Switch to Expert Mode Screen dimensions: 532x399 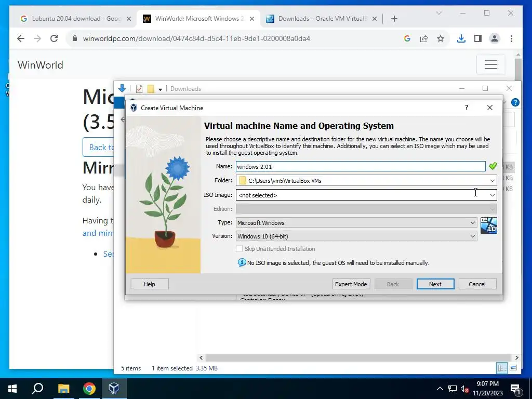pyautogui.click(x=351, y=284)
